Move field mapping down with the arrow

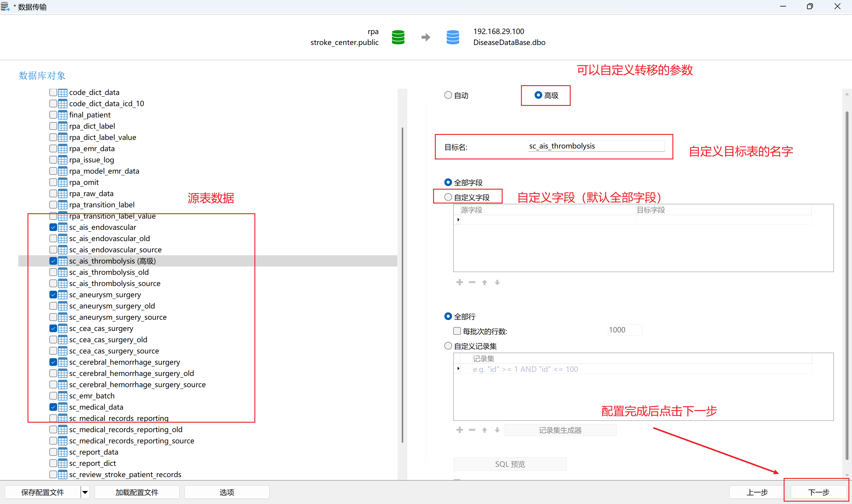click(x=497, y=282)
